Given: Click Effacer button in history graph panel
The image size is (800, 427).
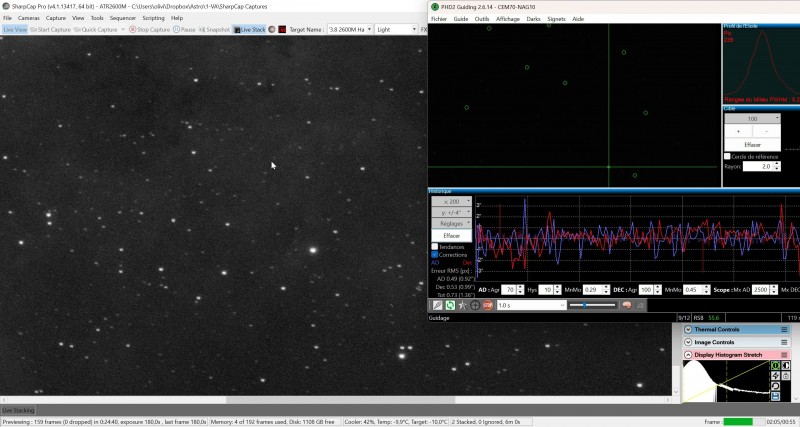Looking at the screenshot, I should coord(452,236).
